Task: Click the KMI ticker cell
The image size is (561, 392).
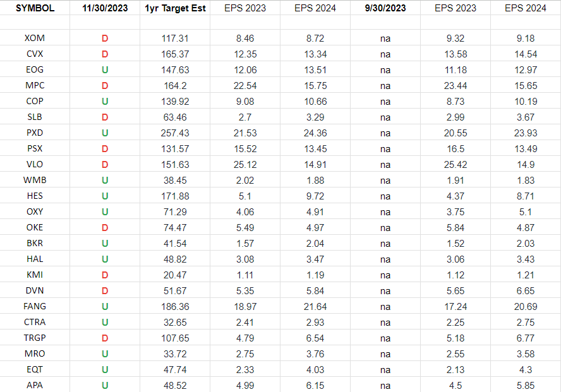Action: point(35,275)
